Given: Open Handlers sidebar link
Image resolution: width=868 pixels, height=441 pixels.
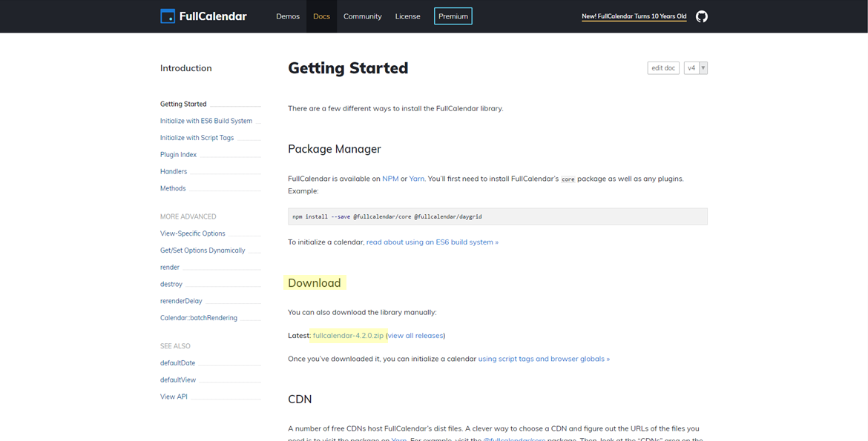Looking at the screenshot, I should (x=174, y=171).
